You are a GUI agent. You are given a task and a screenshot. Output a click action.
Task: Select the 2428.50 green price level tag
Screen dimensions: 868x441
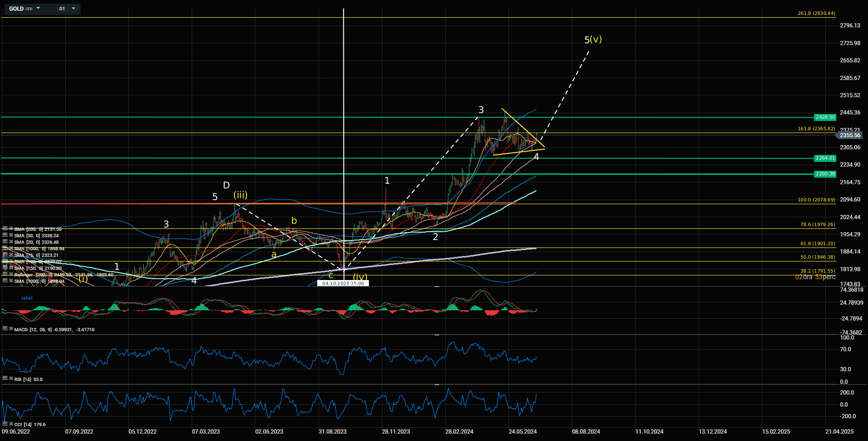tap(825, 117)
